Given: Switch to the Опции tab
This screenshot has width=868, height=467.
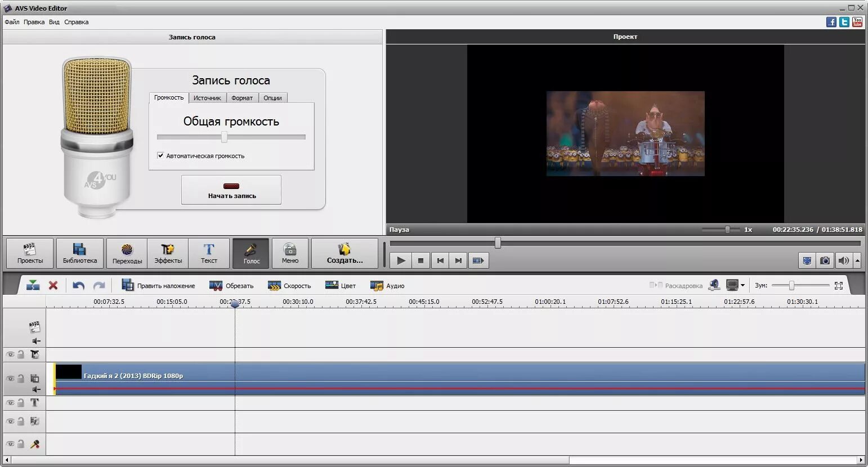Looking at the screenshot, I should (x=272, y=98).
